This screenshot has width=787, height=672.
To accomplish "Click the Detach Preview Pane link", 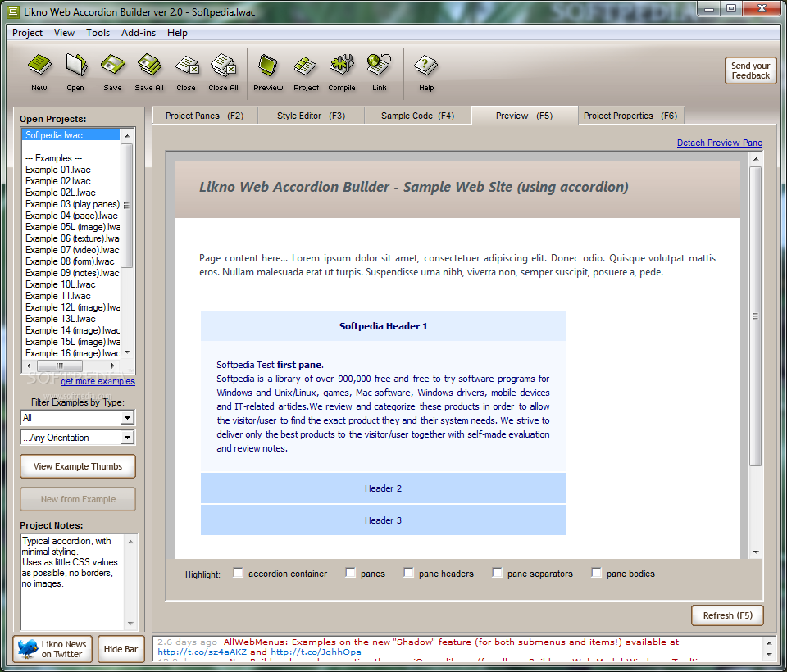I will (x=719, y=143).
